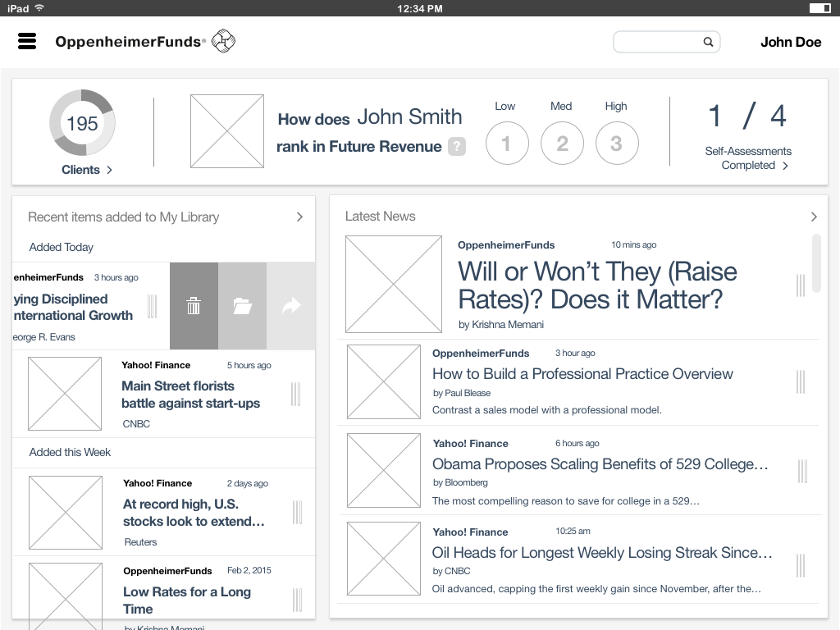Tap John Smith's photo placeholder
Image resolution: width=840 pixels, height=630 pixels.
pyautogui.click(x=227, y=131)
